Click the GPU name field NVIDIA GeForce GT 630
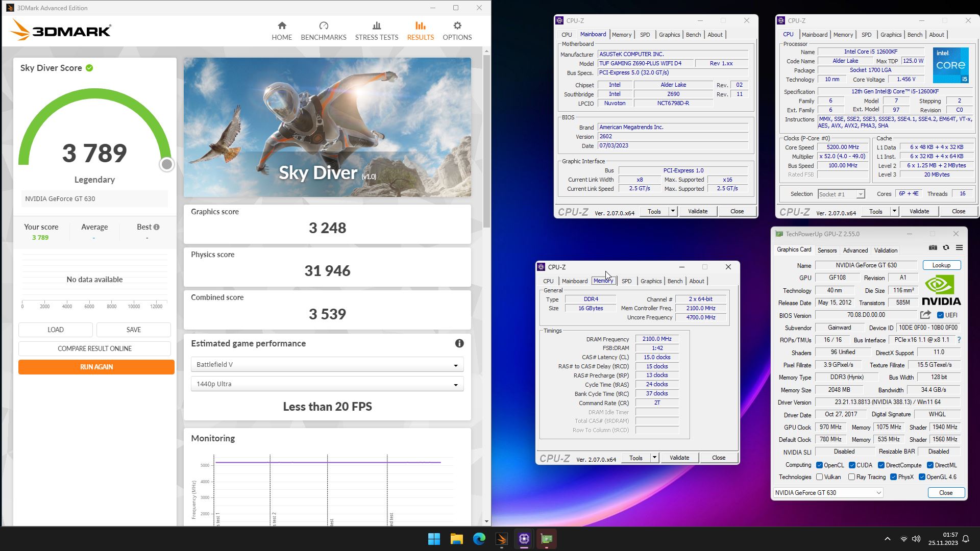980x551 pixels. 866,265
